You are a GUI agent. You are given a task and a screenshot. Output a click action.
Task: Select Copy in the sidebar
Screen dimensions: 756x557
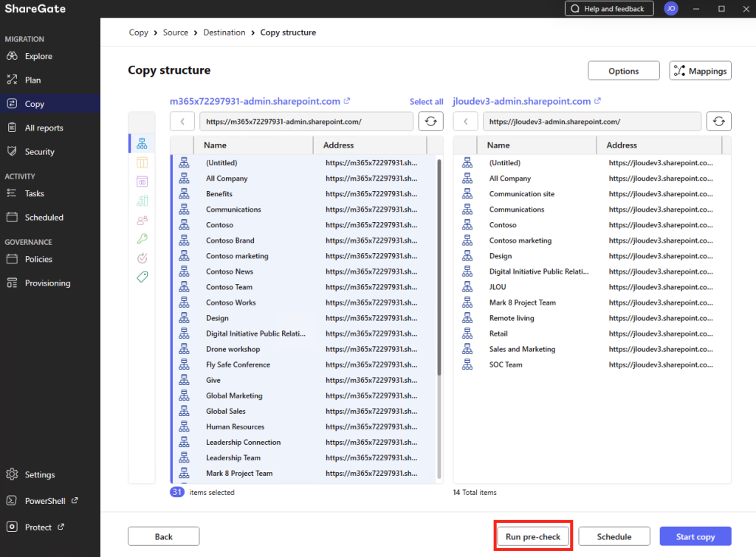(34, 104)
